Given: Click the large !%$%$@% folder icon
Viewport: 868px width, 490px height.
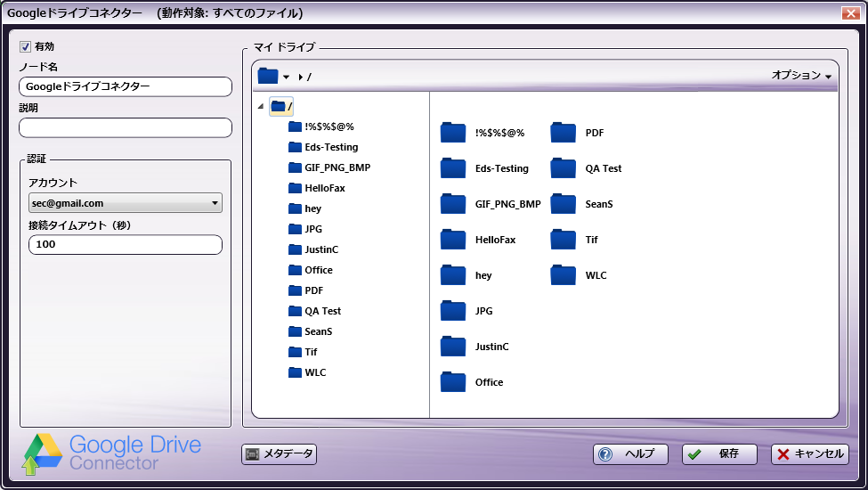Looking at the screenshot, I should point(453,133).
